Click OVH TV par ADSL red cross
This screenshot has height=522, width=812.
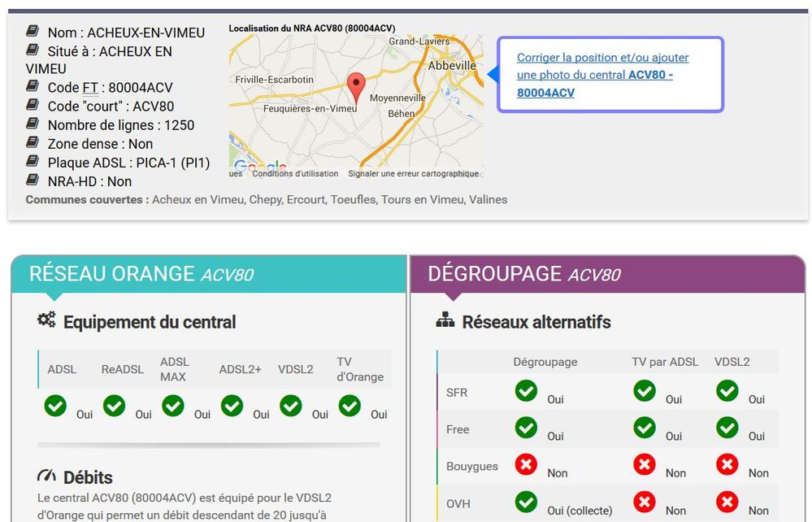click(x=645, y=502)
